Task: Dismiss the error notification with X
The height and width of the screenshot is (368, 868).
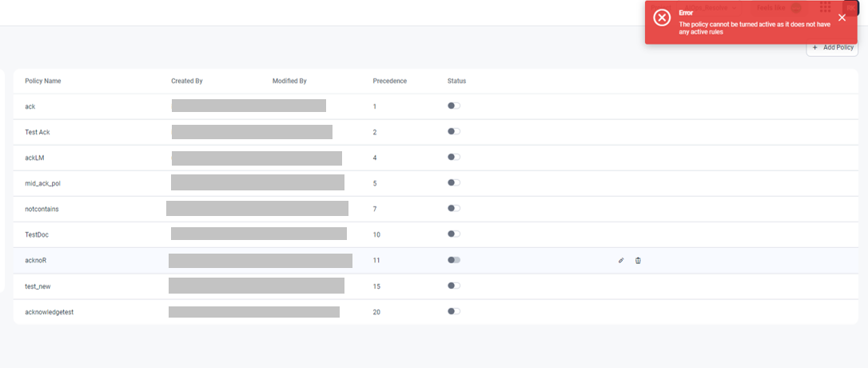Action: pos(842,18)
